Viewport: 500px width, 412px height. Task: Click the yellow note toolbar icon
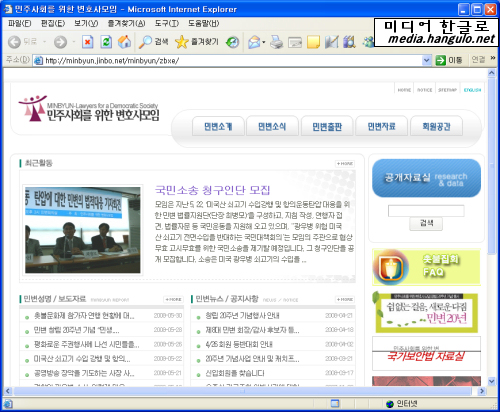tap(313, 42)
